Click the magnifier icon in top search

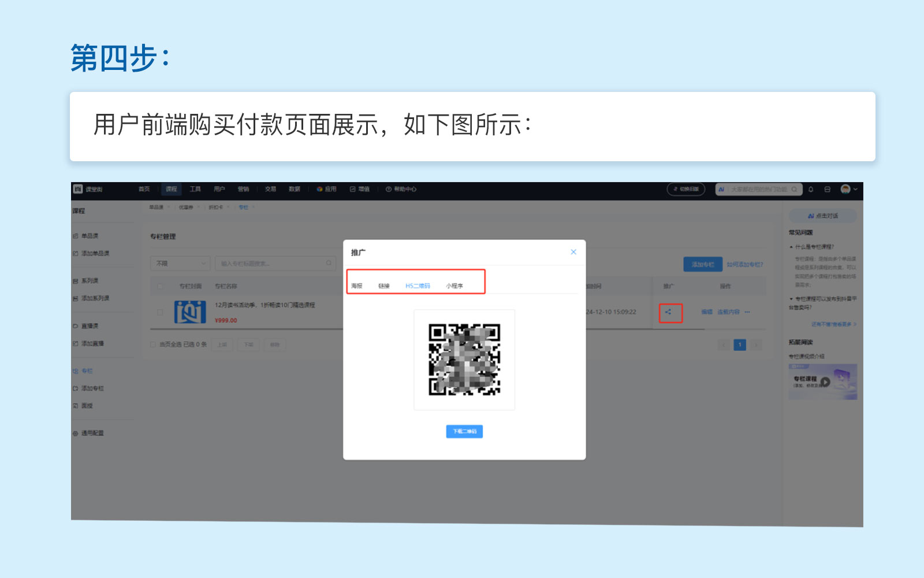[x=795, y=189]
